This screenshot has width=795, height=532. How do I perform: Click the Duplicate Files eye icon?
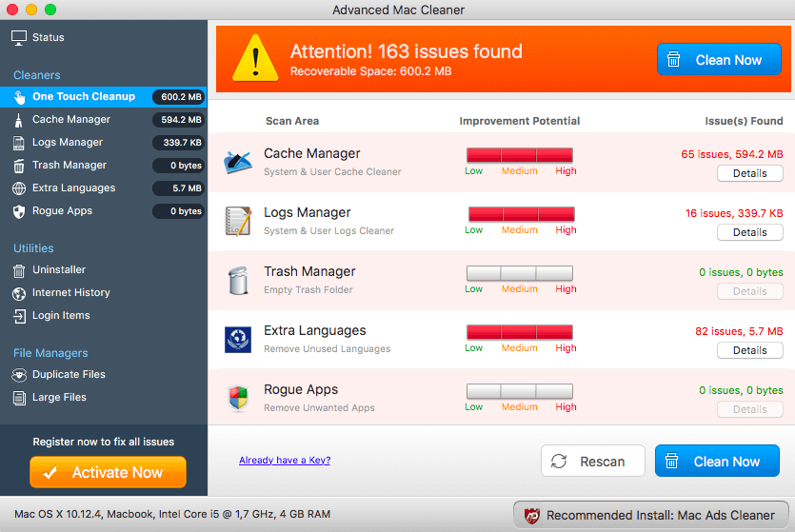tap(19, 375)
